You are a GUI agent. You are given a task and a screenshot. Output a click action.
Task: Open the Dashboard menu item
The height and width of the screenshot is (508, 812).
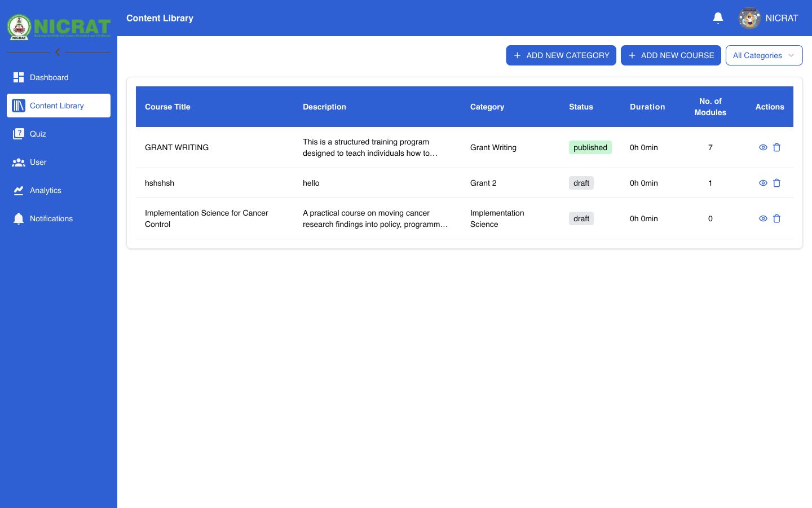pos(59,77)
